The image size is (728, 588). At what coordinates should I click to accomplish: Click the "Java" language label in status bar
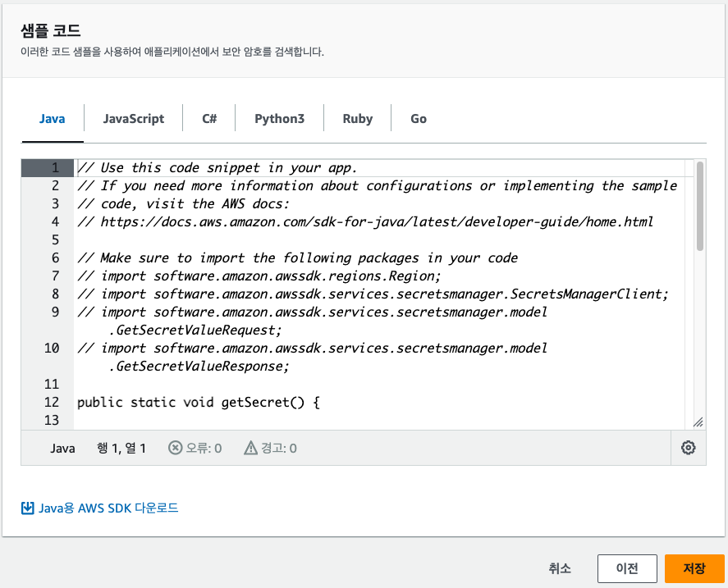62,449
